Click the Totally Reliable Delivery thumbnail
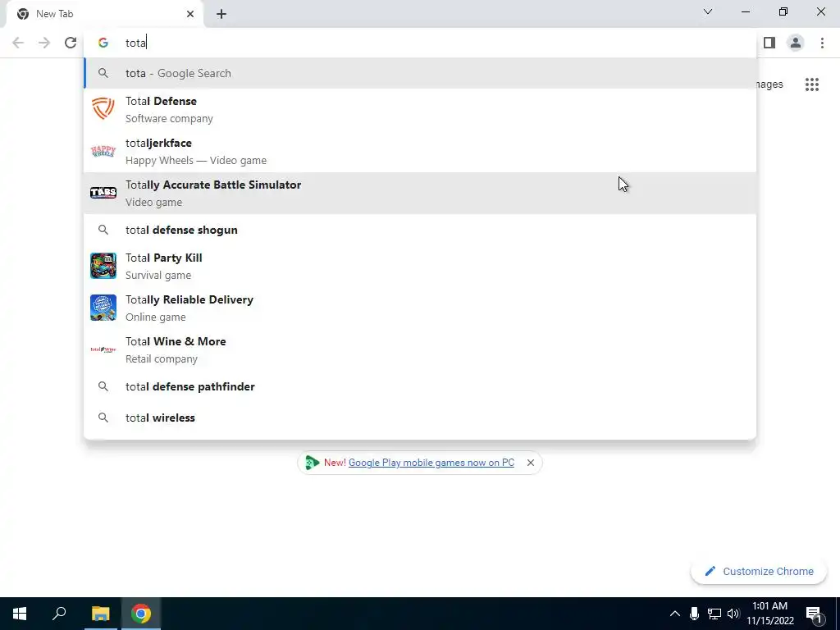 [x=103, y=308]
